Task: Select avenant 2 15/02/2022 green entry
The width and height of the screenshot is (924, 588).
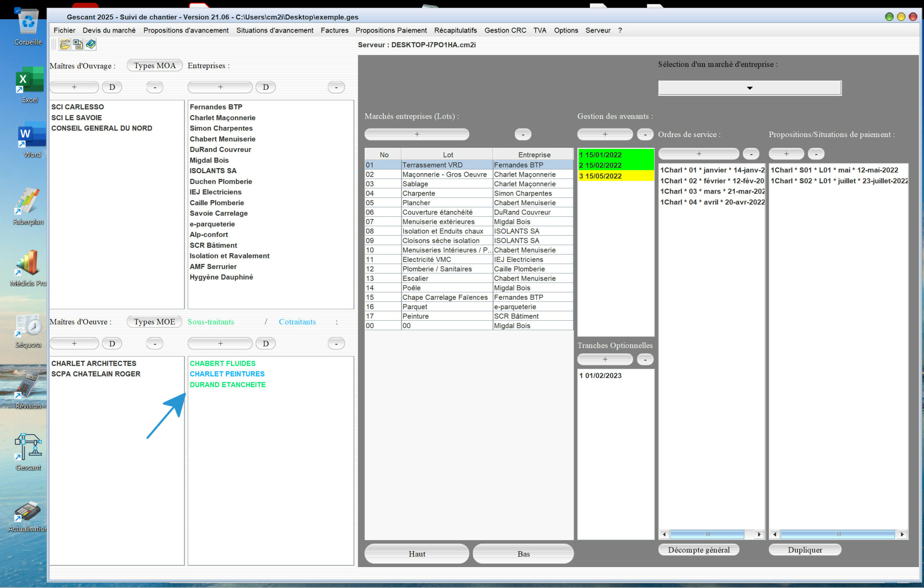Action: click(615, 165)
